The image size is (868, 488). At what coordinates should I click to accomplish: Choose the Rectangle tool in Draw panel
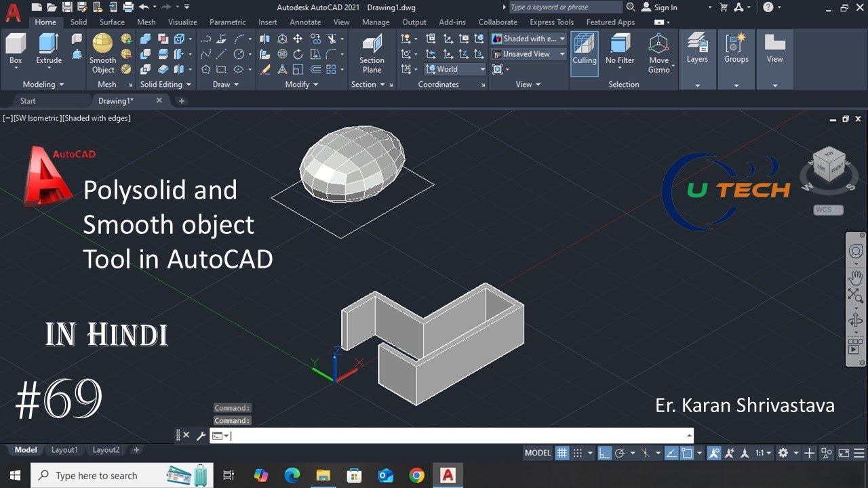coord(222,69)
